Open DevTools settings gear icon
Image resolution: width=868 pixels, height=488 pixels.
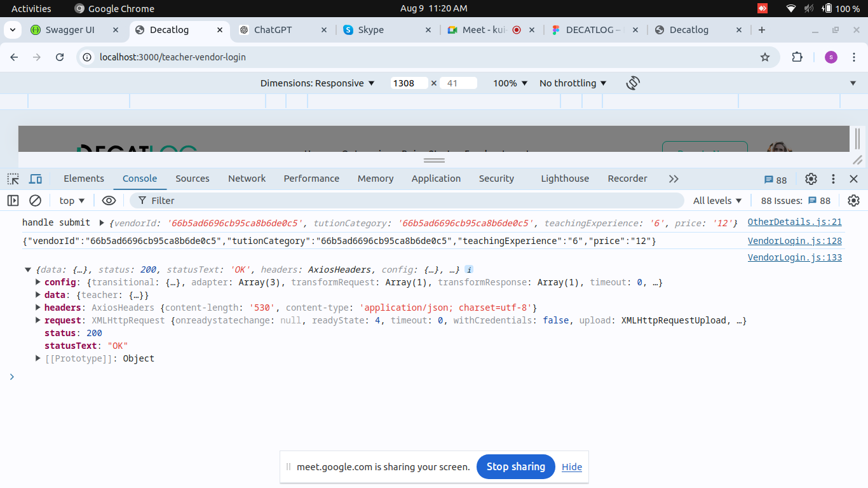tap(811, 179)
